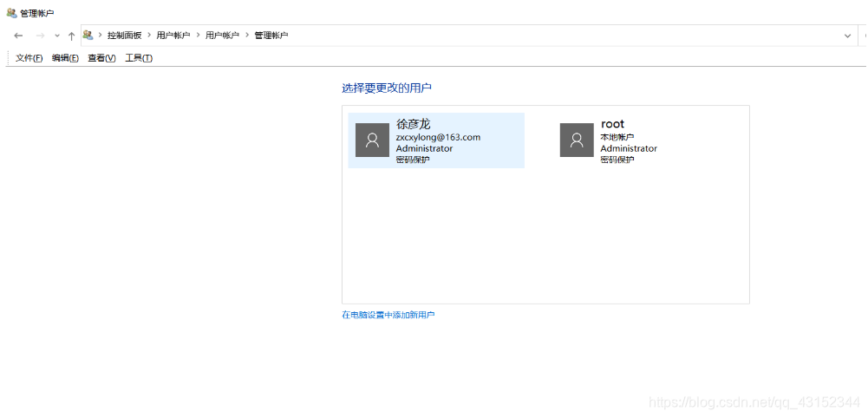Expand chevron after 控制面板 breadcrumb
Viewport: 868px width, 418px height.
(149, 36)
